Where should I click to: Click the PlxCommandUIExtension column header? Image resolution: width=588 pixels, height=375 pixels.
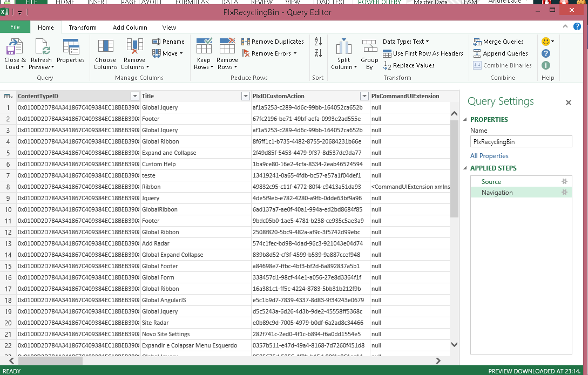[410, 96]
